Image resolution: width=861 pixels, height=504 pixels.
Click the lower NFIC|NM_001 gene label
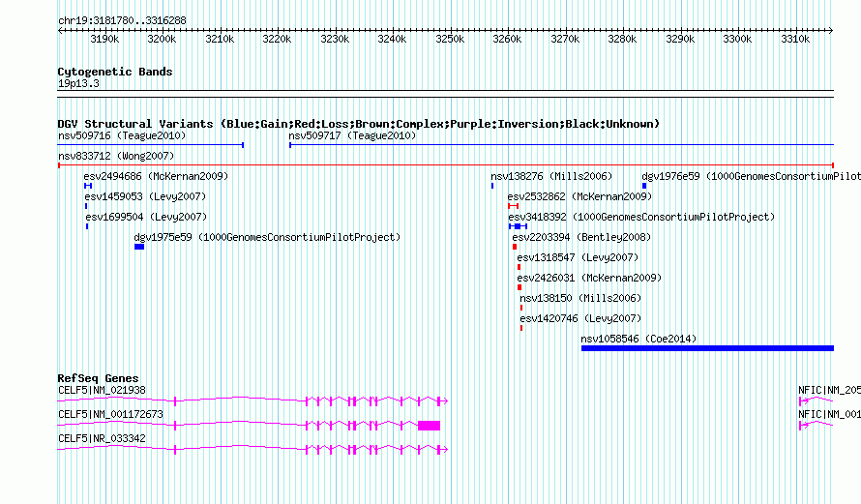830,414
